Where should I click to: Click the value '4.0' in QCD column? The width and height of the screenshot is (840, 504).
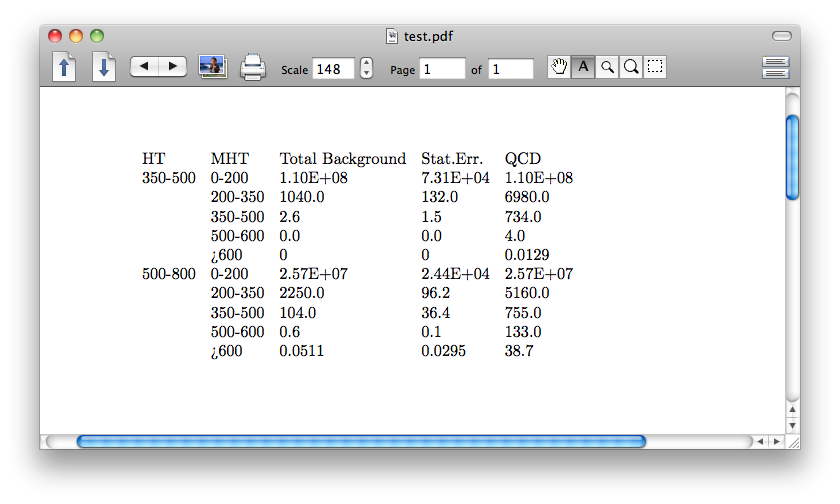click(x=515, y=236)
